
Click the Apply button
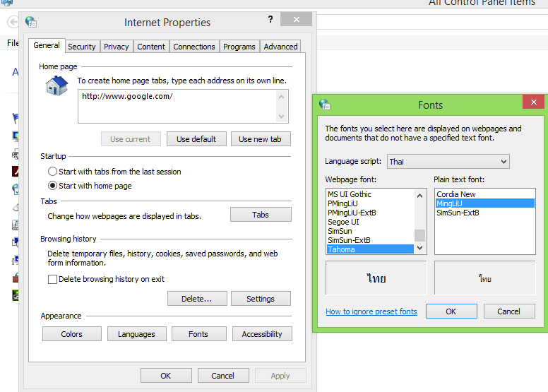[280, 376]
